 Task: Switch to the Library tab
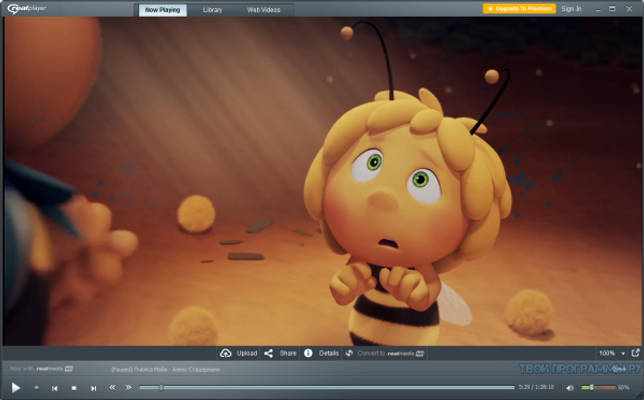click(212, 10)
